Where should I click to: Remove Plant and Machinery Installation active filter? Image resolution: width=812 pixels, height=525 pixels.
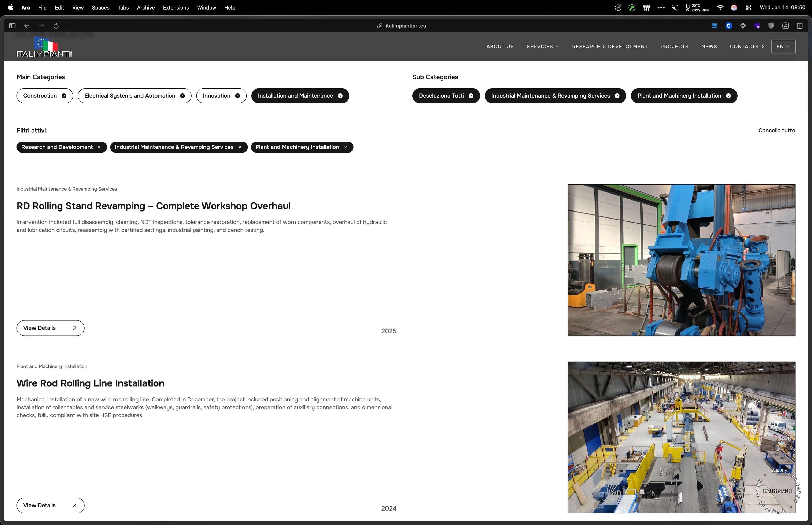click(x=346, y=147)
